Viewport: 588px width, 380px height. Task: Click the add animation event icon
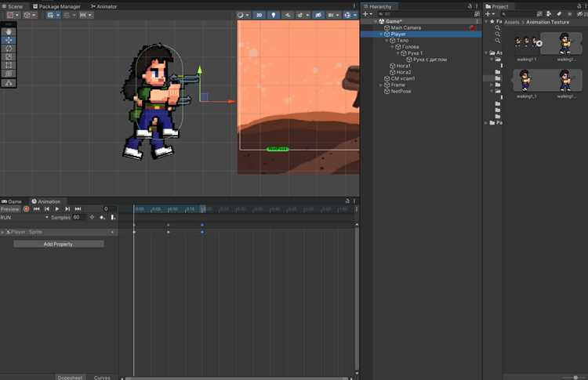pyautogui.click(x=113, y=217)
